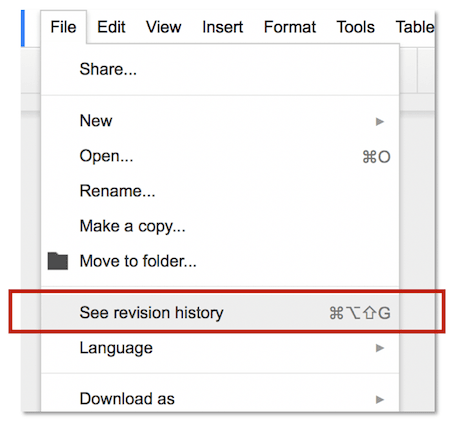
Task: Choose Make a copy...
Action: (220, 226)
